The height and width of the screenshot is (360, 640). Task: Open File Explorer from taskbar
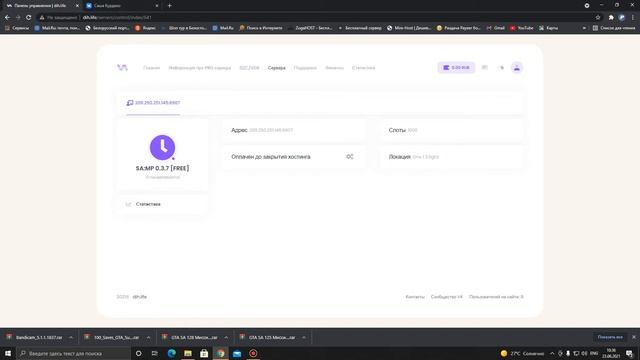[188, 353]
